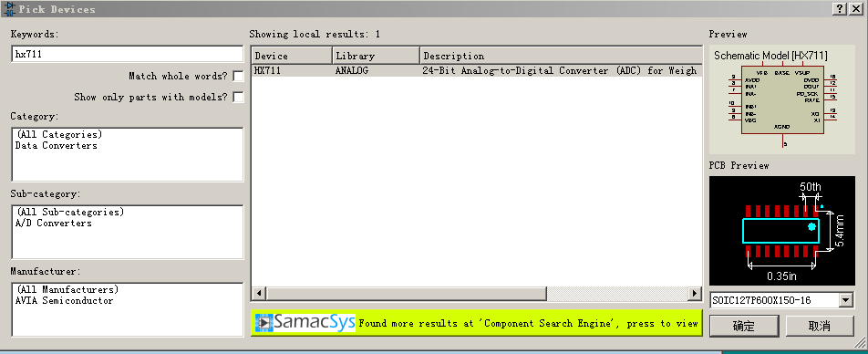
Task: Select (All Manufacturers) entry
Action: (x=67, y=290)
